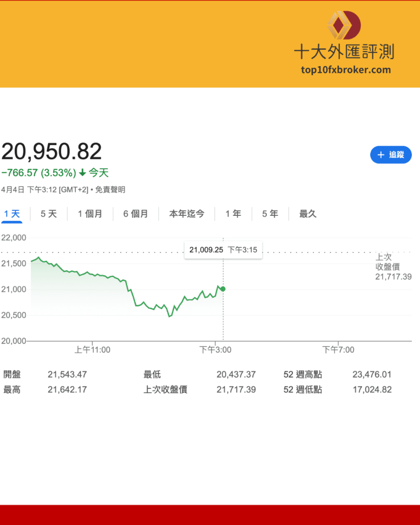Open the 免責聲明 disclaimer link
Viewport: 420px width, 525px height.
click(x=110, y=190)
